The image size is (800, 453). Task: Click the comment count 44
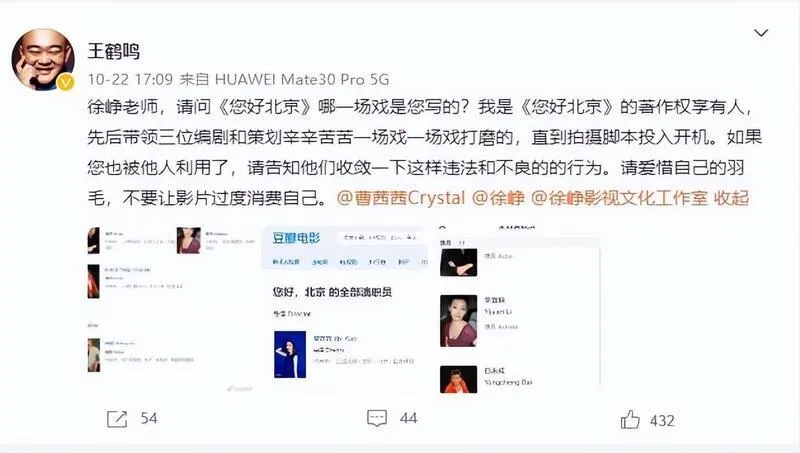(409, 419)
